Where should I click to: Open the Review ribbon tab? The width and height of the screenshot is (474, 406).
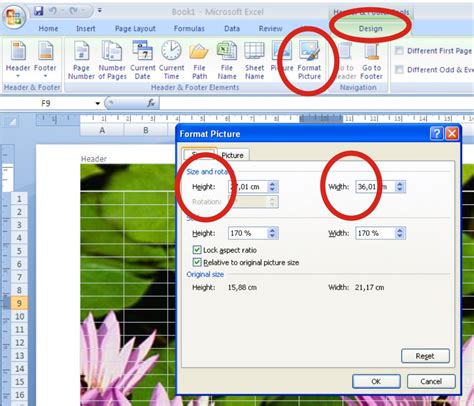pyautogui.click(x=271, y=29)
